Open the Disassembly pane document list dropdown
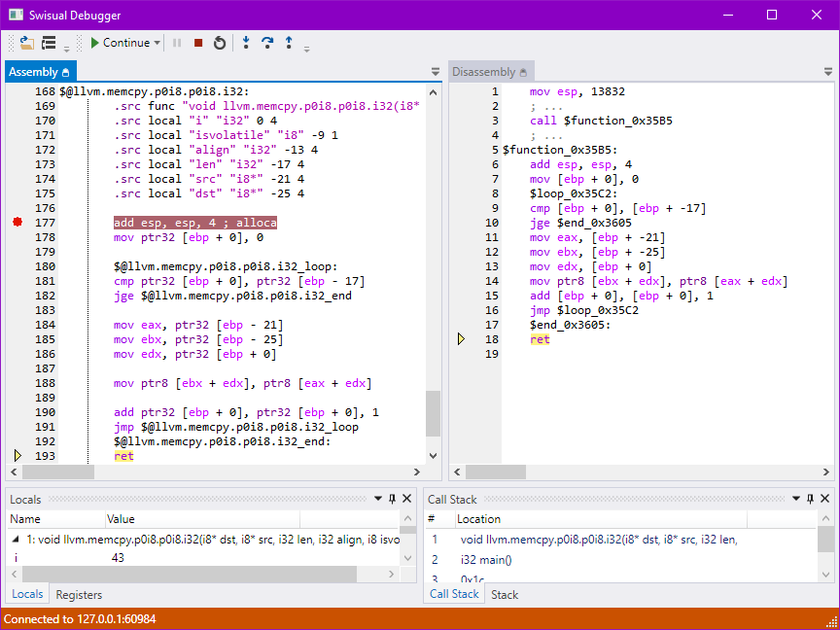This screenshot has width=840, height=630. coord(827,72)
